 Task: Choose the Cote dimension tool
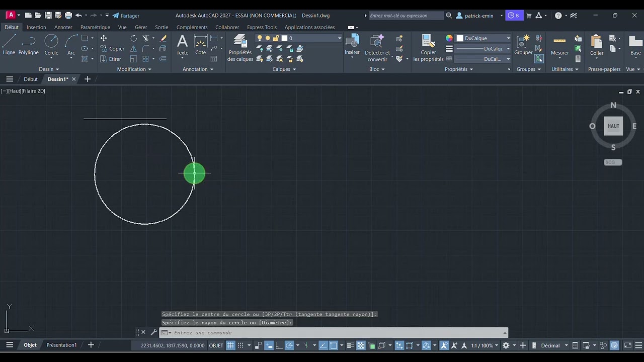click(x=200, y=44)
